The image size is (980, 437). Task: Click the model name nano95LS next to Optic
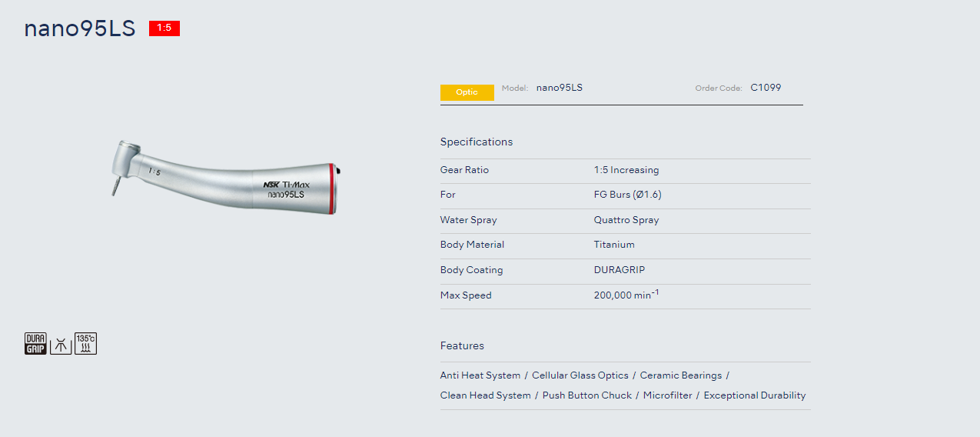tap(559, 88)
